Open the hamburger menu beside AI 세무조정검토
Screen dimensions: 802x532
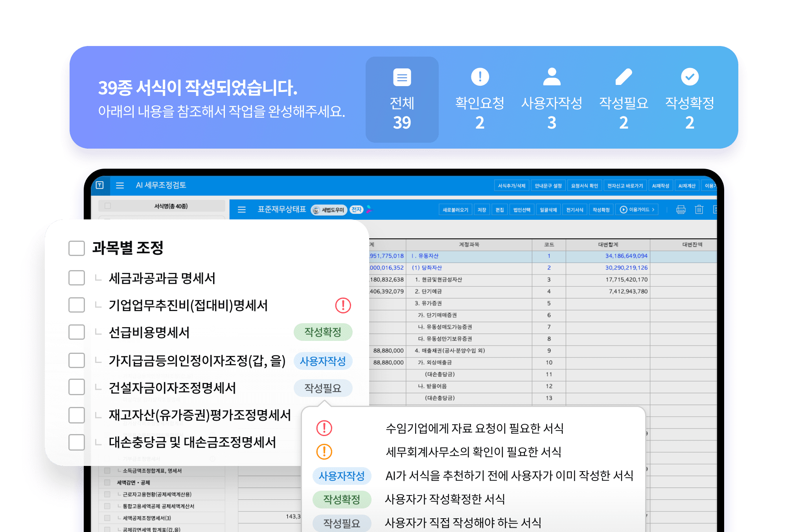(x=120, y=185)
